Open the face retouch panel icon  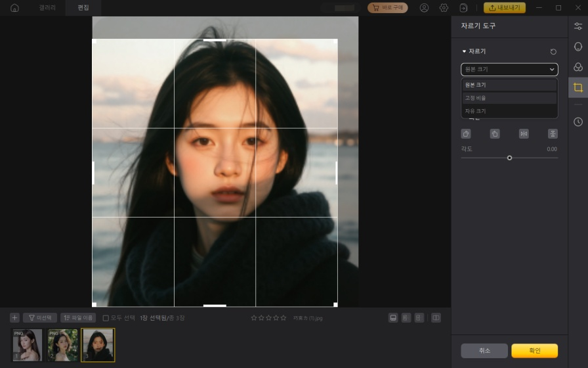point(577,47)
